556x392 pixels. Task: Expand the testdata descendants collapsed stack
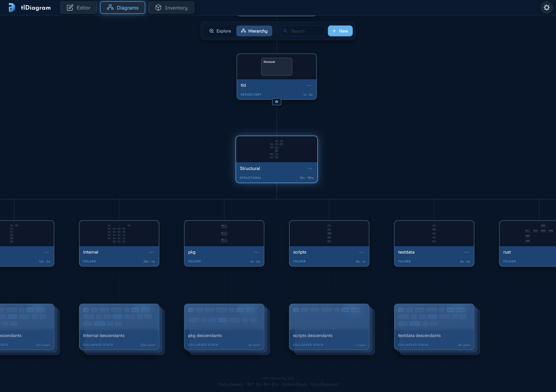pyautogui.click(x=434, y=327)
